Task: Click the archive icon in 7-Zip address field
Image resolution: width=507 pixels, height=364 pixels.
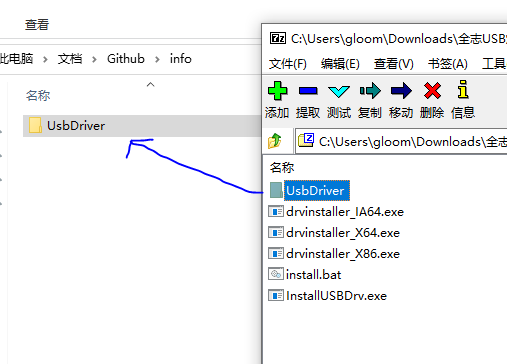Action: click(x=306, y=140)
